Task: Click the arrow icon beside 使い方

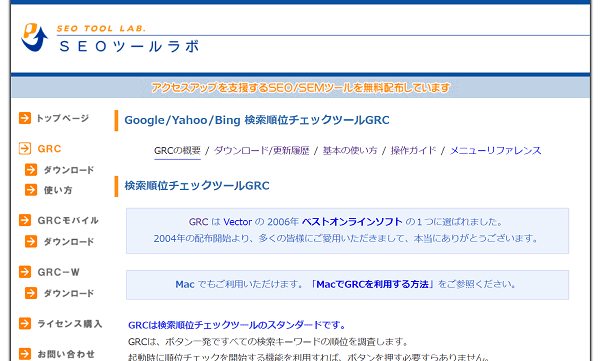Action: click(x=31, y=189)
